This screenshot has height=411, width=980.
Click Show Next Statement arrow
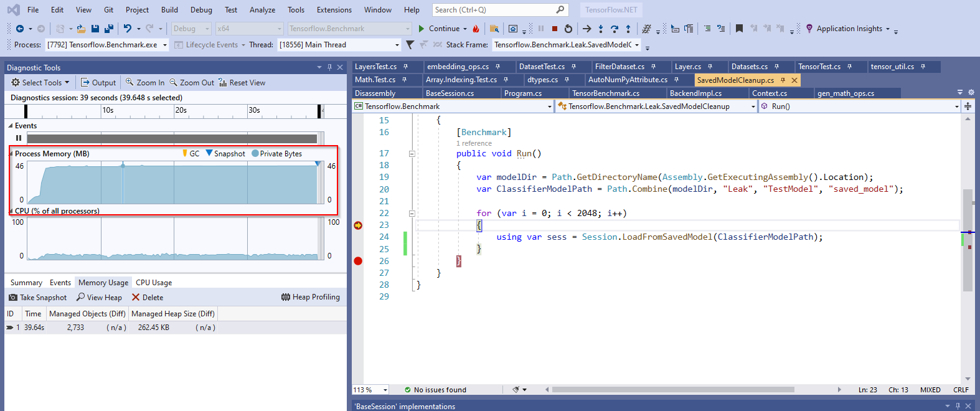tap(587, 29)
